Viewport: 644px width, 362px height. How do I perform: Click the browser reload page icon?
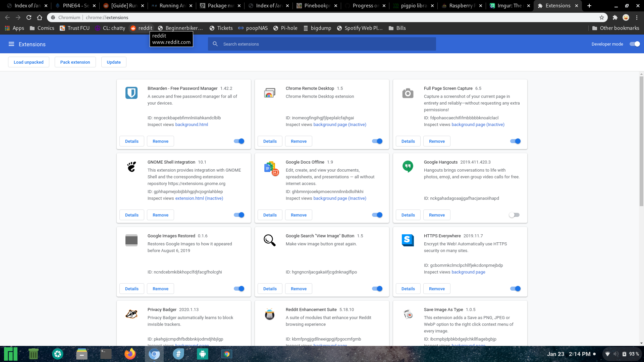pos(29,17)
